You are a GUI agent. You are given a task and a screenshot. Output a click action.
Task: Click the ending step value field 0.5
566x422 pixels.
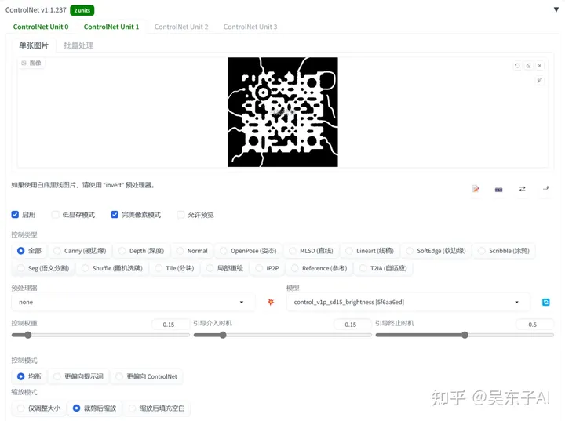[535, 324]
